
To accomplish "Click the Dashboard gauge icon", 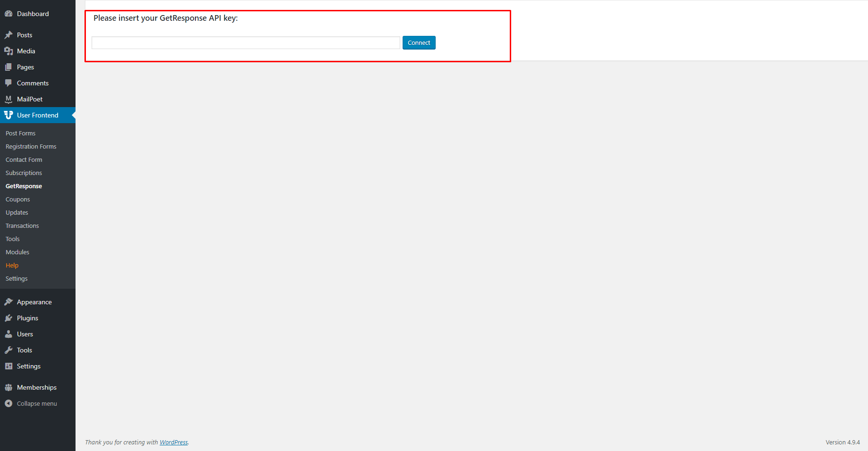I will click(8, 14).
